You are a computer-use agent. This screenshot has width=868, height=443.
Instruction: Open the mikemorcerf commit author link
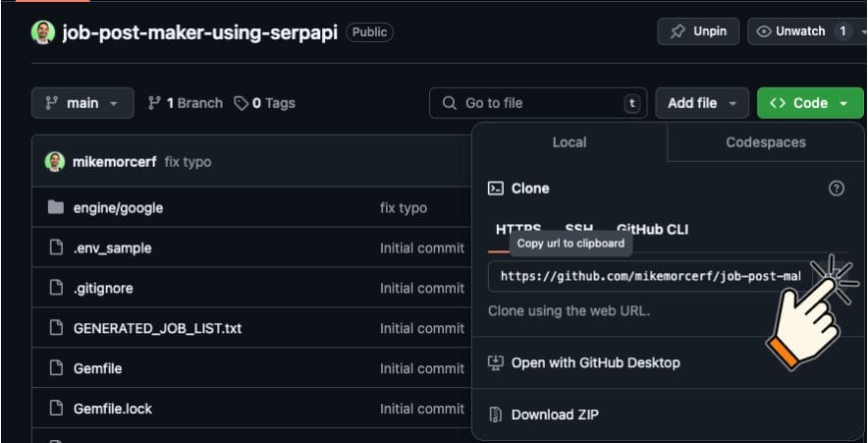(115, 162)
